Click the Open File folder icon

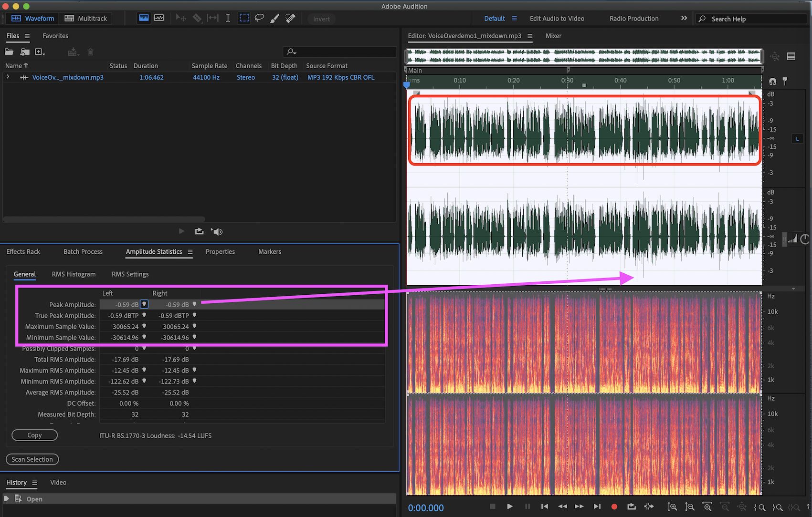pyautogui.click(x=9, y=52)
